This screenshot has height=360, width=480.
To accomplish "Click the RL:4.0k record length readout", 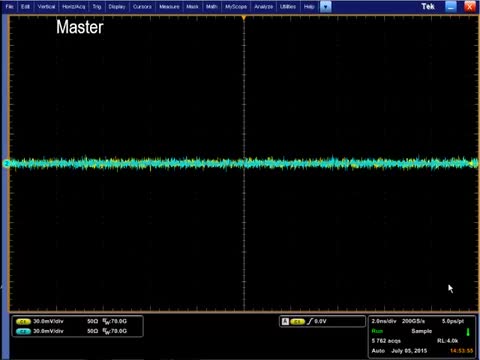I will pos(447,341).
